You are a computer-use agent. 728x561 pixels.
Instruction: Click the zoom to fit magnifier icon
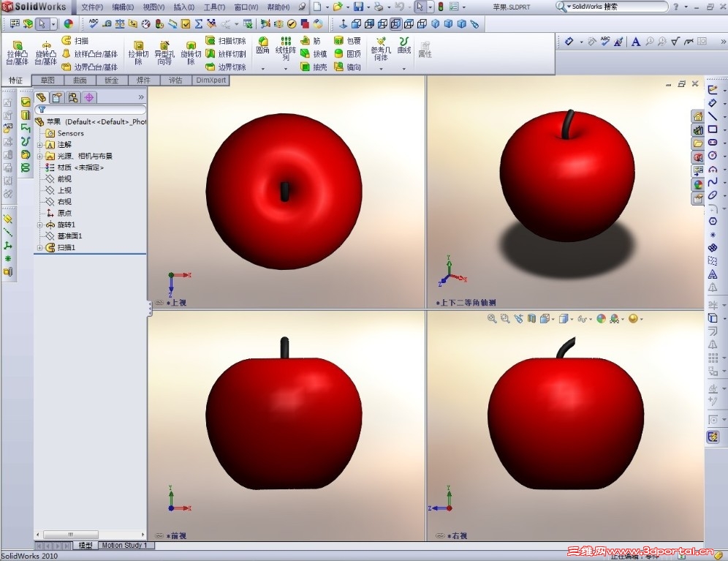(x=492, y=319)
